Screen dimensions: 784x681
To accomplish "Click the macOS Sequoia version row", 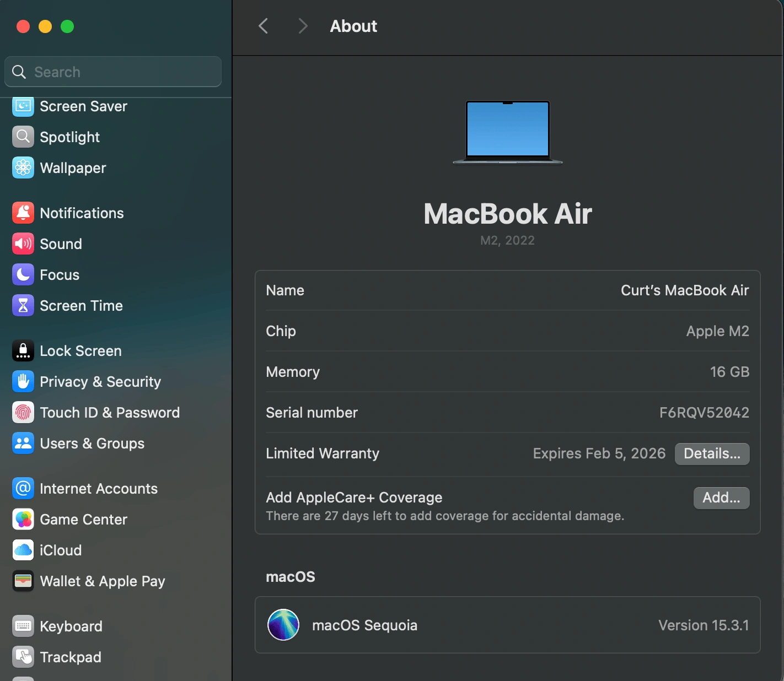I will coord(507,625).
